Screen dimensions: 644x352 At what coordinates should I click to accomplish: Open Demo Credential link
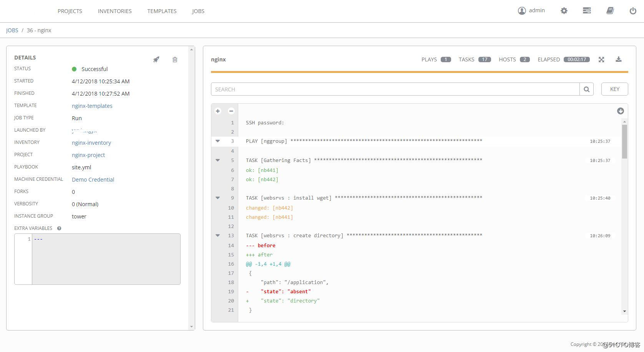[93, 180]
